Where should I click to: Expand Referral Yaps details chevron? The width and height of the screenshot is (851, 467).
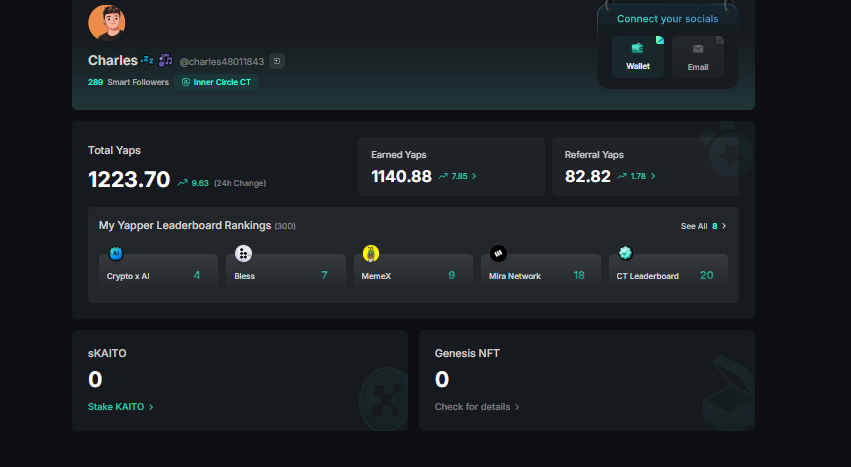[x=653, y=176]
